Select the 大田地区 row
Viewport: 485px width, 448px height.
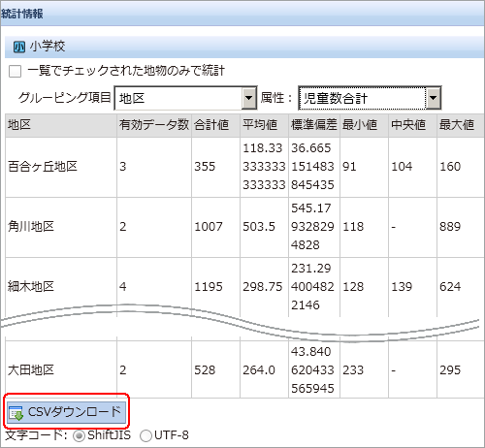(x=244, y=370)
